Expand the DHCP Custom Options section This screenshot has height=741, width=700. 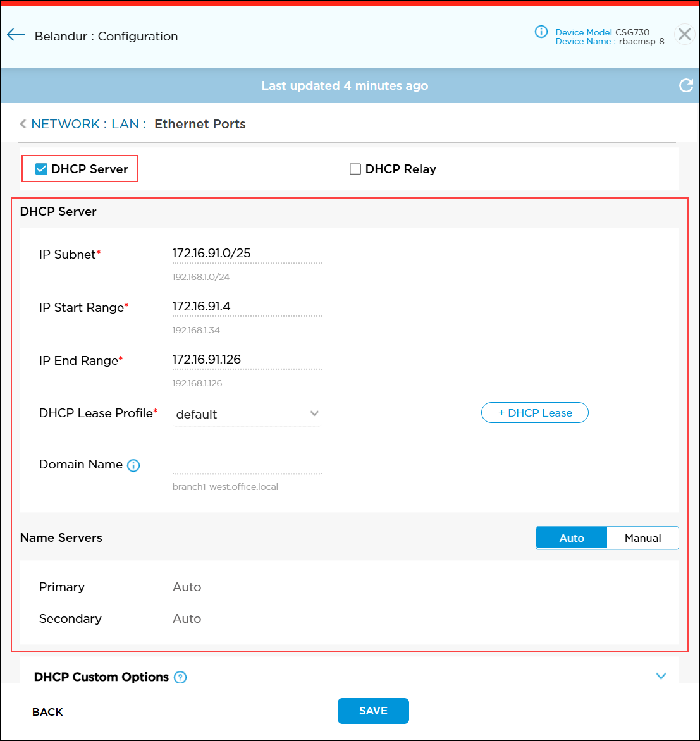click(661, 676)
